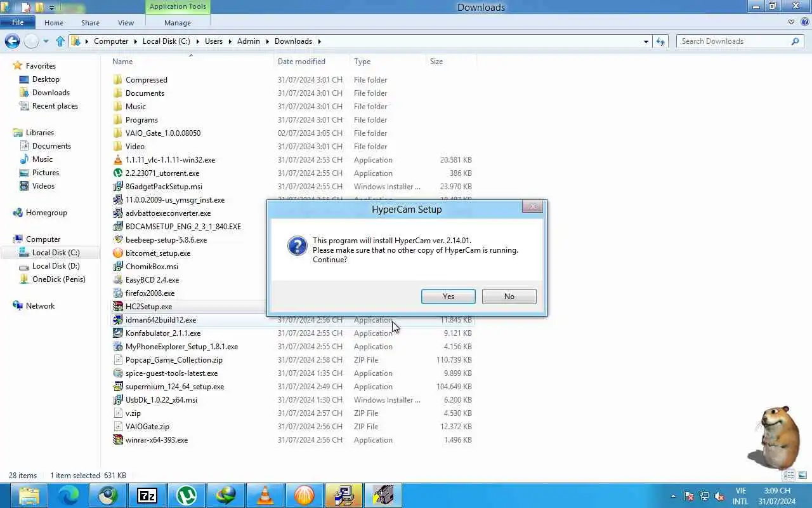The image size is (812, 508).
Task: Open the Manage tab under Application Tools
Action: (178, 23)
